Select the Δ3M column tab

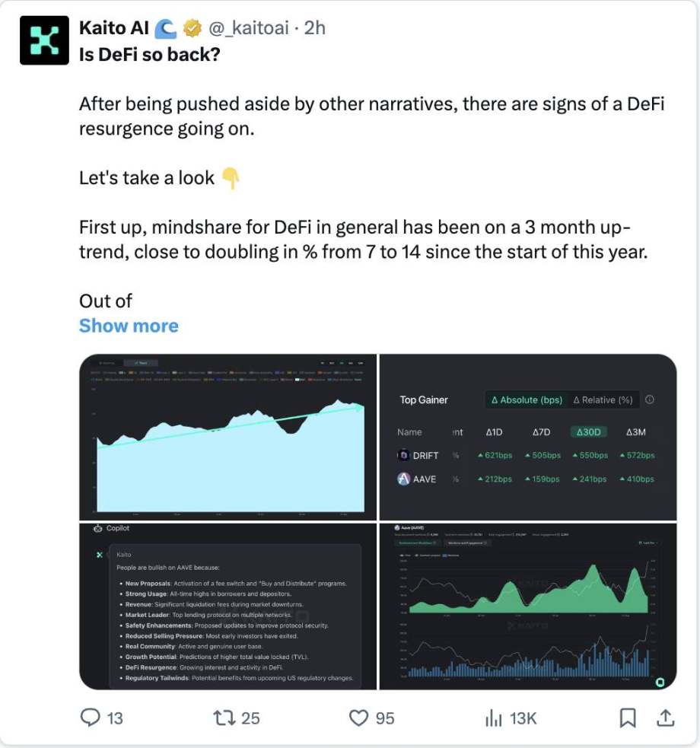click(x=635, y=431)
